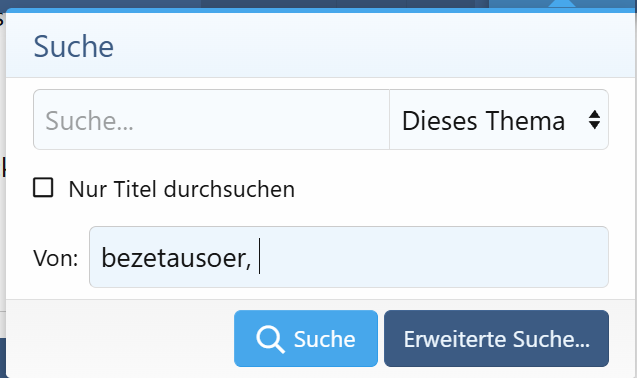Click the magnifying glass icon on Suche button

point(270,339)
